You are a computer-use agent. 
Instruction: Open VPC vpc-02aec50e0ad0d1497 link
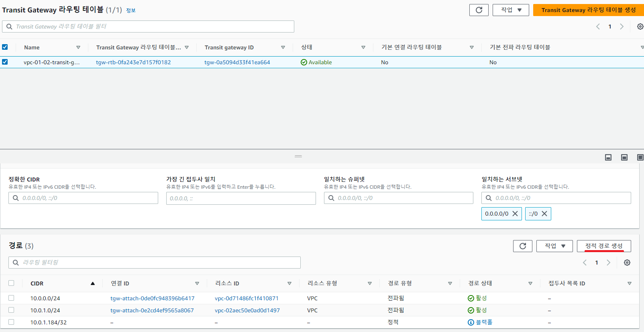(x=247, y=310)
